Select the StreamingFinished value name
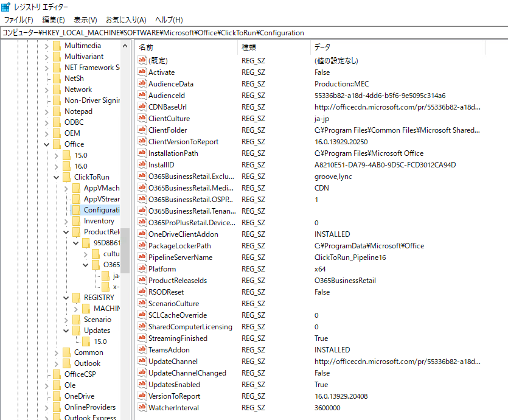Image resolution: width=508 pixels, height=420 pixels. pyautogui.click(x=178, y=338)
